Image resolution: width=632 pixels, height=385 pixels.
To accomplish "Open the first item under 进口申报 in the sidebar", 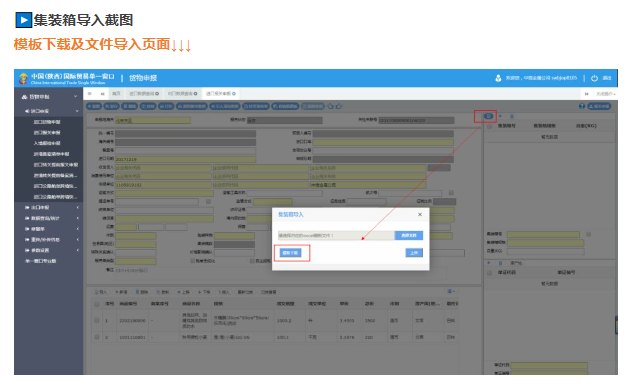I will [x=47, y=122].
